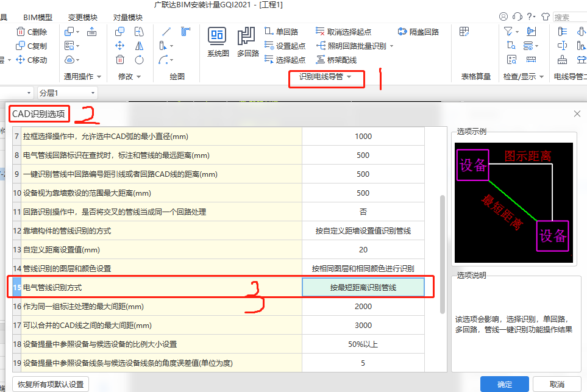Image resolution: width=587 pixels, height=392 pixels.
Task: Click the 设置起点 set start point tool
Action: (x=285, y=46)
